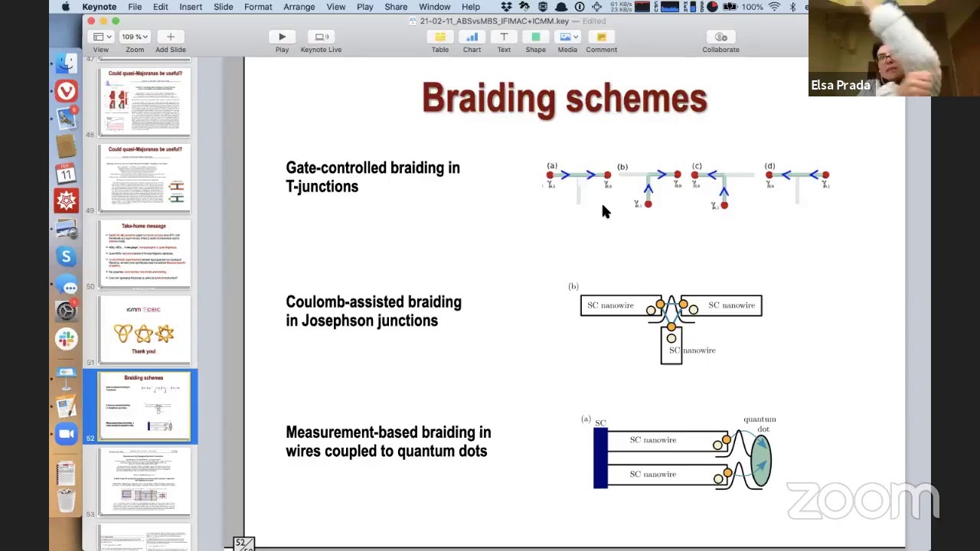Click the Add Slide plus button

[170, 37]
